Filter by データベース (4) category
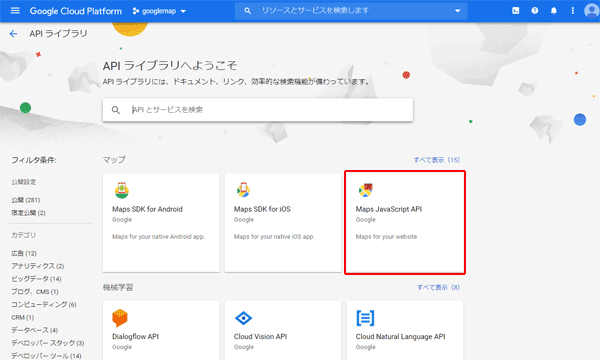This screenshot has width=600, height=360. coord(34,330)
